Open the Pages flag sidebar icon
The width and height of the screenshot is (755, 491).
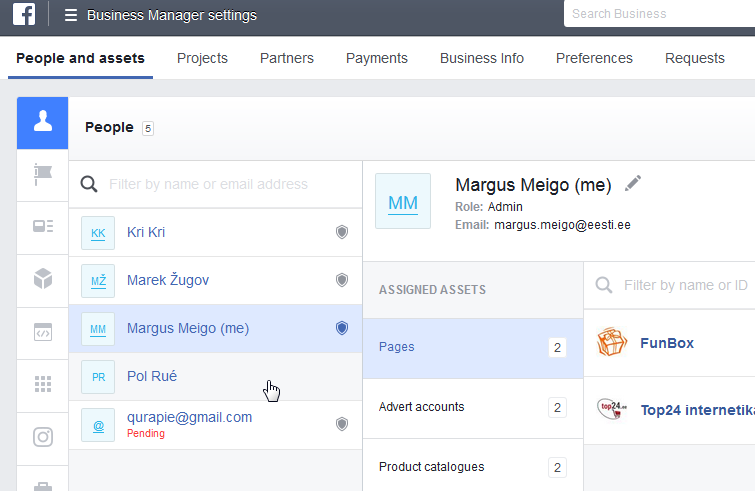coord(43,174)
